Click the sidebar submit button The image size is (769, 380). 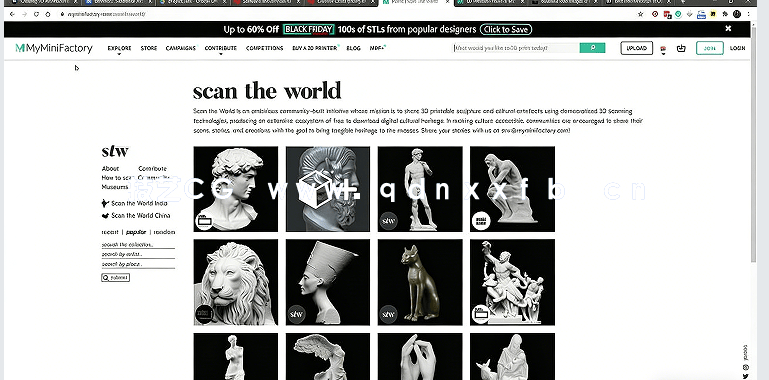[x=116, y=278]
